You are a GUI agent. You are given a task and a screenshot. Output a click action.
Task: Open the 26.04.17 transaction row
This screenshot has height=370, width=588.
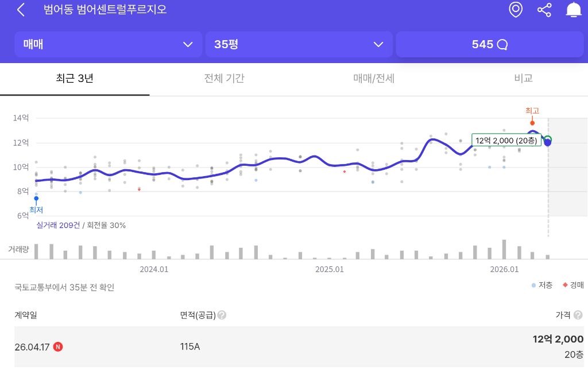[x=299, y=347]
